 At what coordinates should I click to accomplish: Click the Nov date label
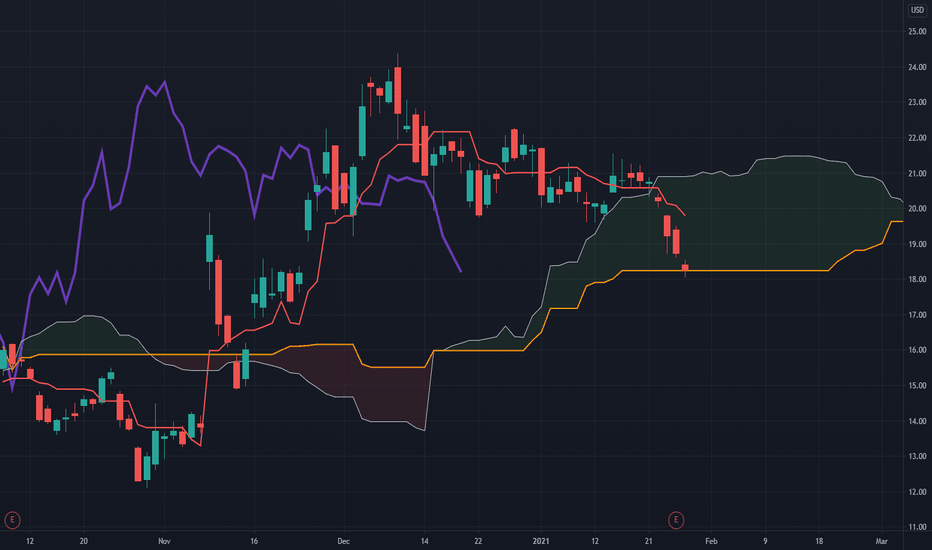(165, 541)
